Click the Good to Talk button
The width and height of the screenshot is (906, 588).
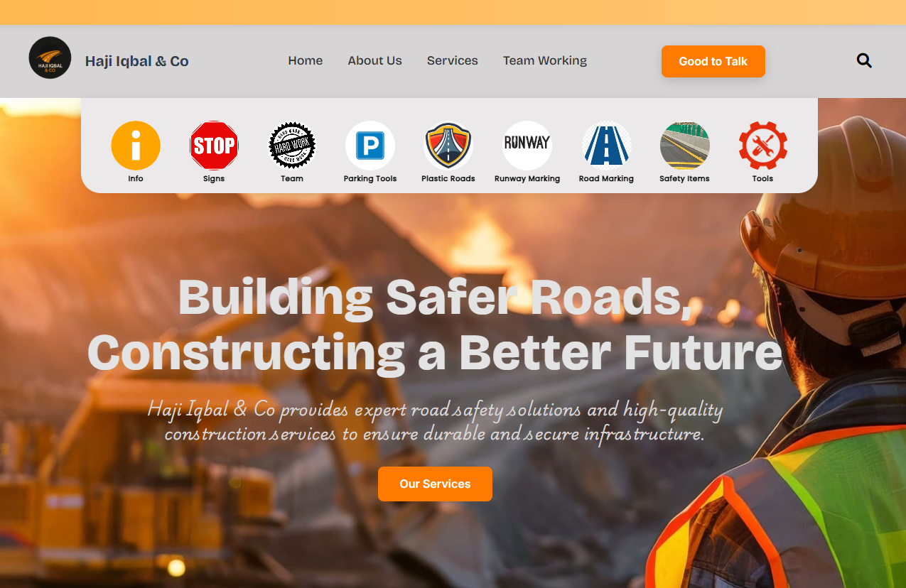[713, 61]
